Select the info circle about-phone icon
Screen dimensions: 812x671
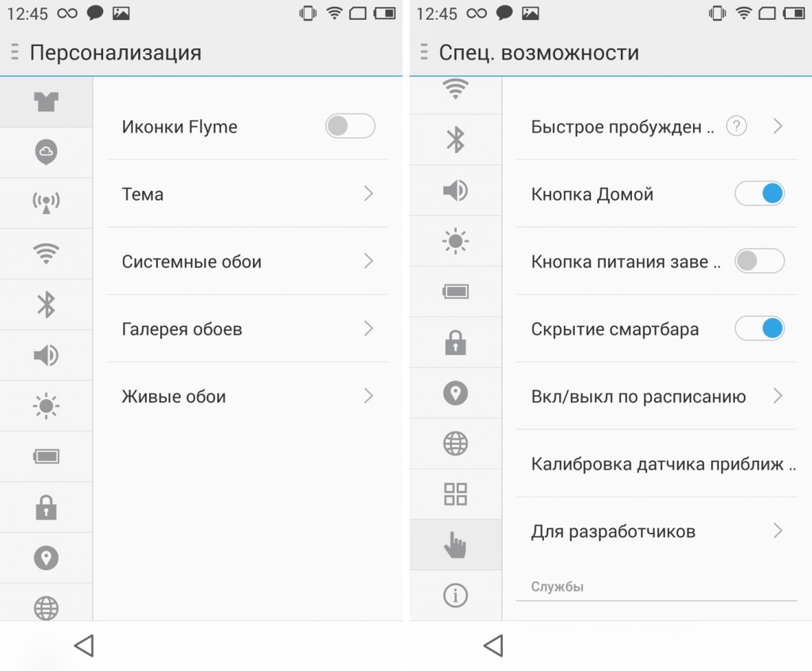pos(455,595)
